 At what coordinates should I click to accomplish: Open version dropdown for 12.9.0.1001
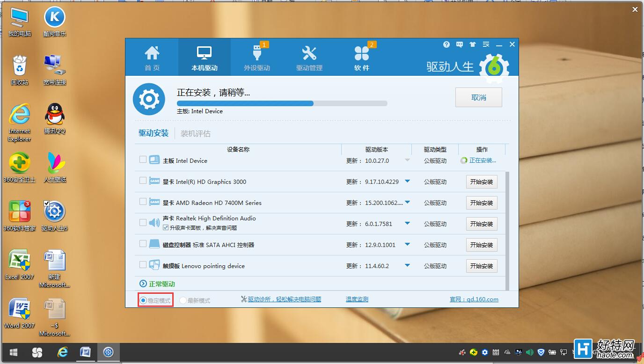pos(407,245)
